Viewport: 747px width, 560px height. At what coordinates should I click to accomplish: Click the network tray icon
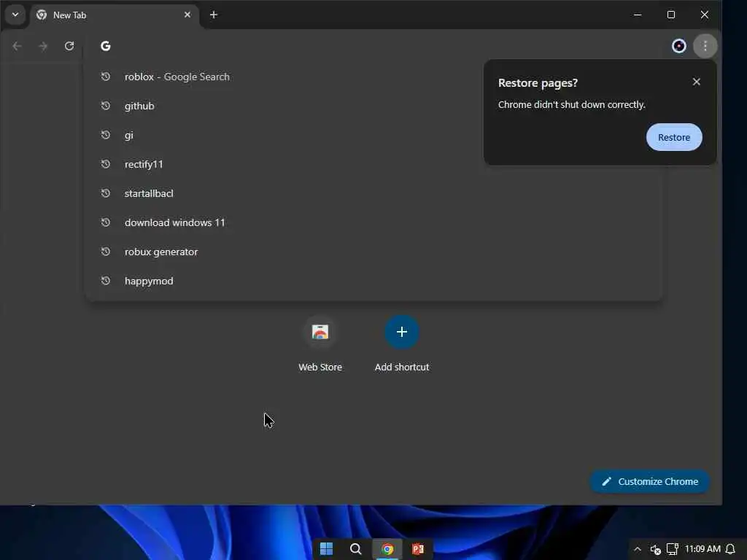point(672,549)
